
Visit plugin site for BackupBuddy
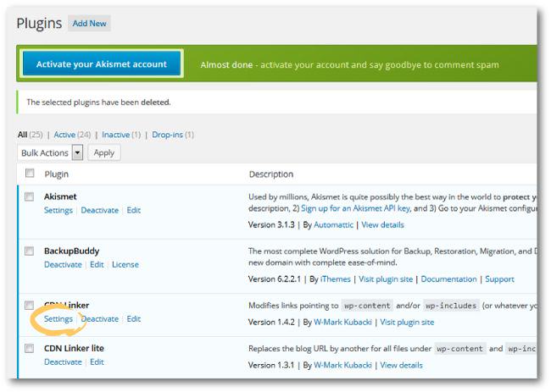[386, 279]
